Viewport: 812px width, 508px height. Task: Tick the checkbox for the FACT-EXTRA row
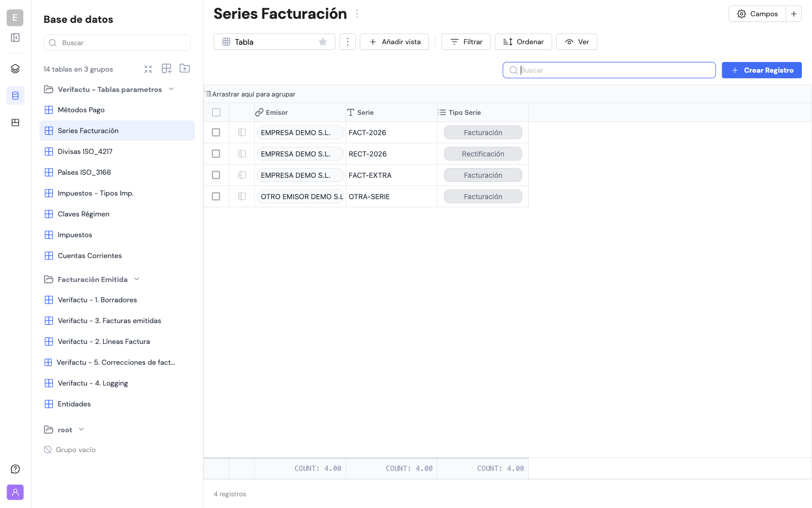[x=216, y=175]
